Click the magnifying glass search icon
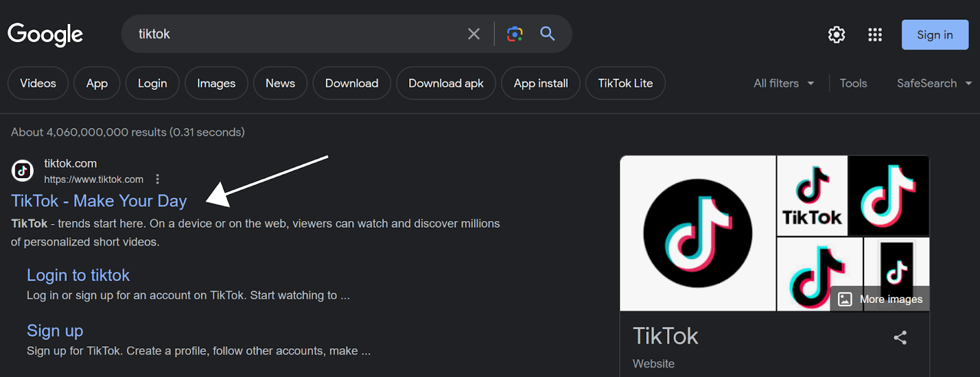980x377 pixels. (548, 34)
